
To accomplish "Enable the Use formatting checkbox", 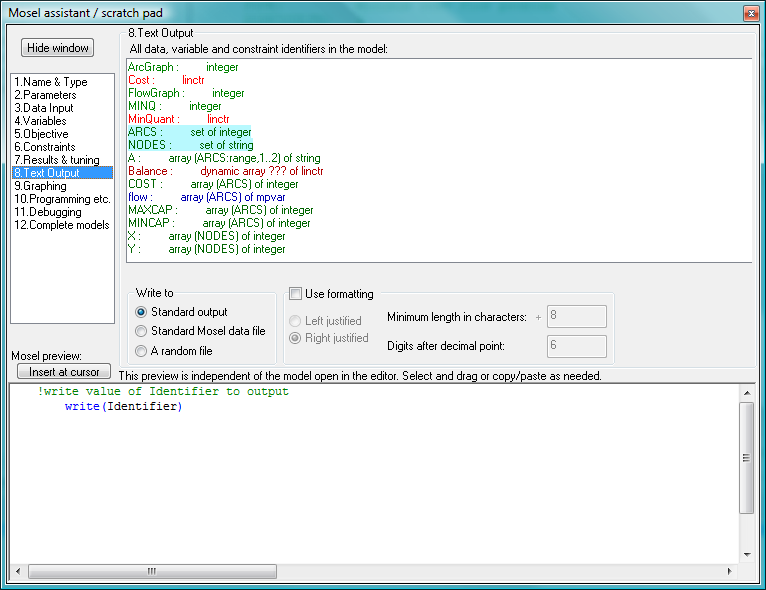I will 295,294.
